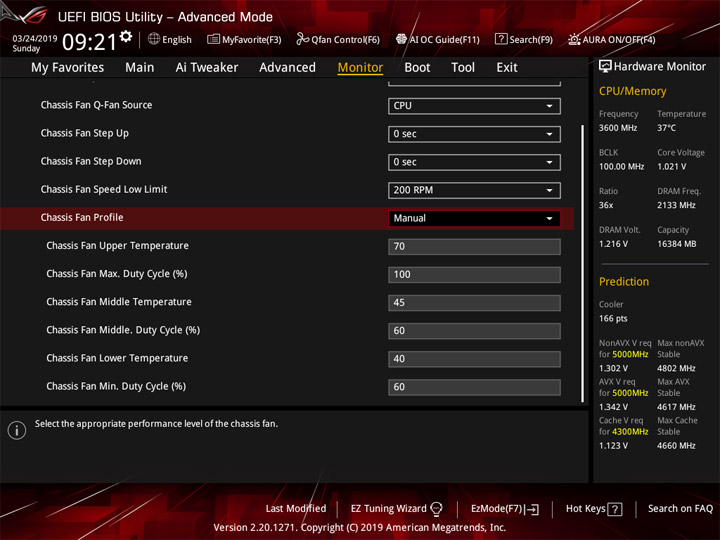Screen dimensions: 720x540
Task: Click the 03/24/2019 date display
Action: coord(35,39)
